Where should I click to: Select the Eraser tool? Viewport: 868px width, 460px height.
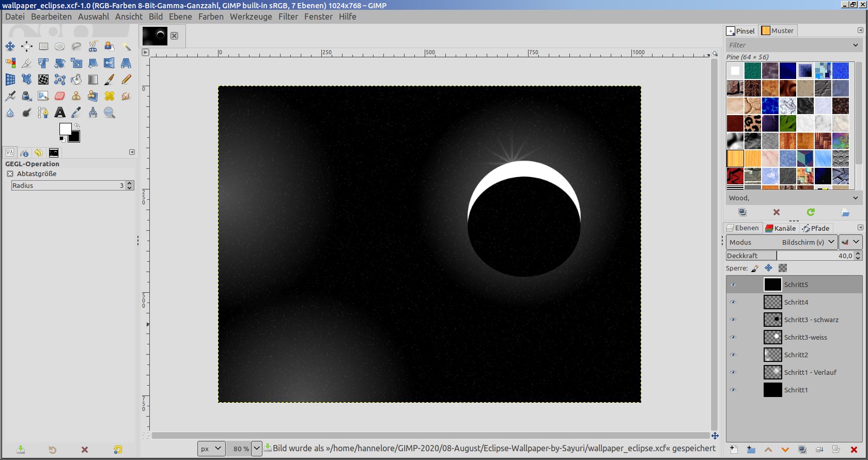pyautogui.click(x=60, y=96)
